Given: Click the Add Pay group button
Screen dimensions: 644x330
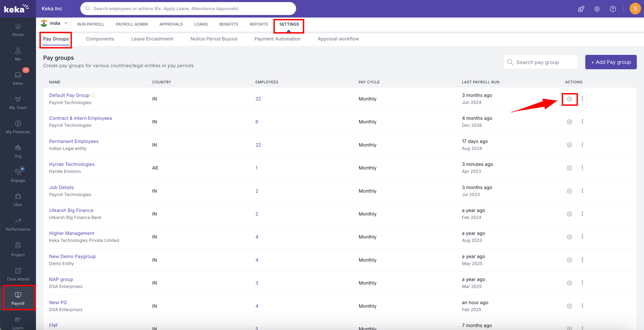Looking at the screenshot, I should 611,62.
